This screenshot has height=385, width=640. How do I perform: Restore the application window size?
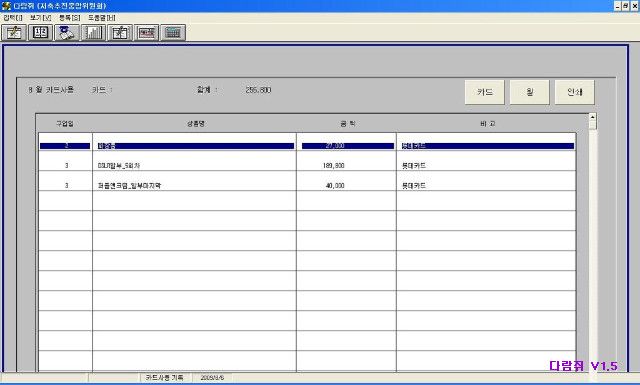[x=626, y=6]
